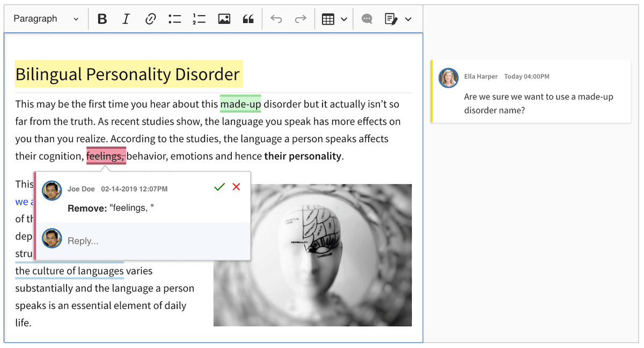The width and height of the screenshot is (644, 348).
Task: Select the phrenology head image
Action: 312,255
